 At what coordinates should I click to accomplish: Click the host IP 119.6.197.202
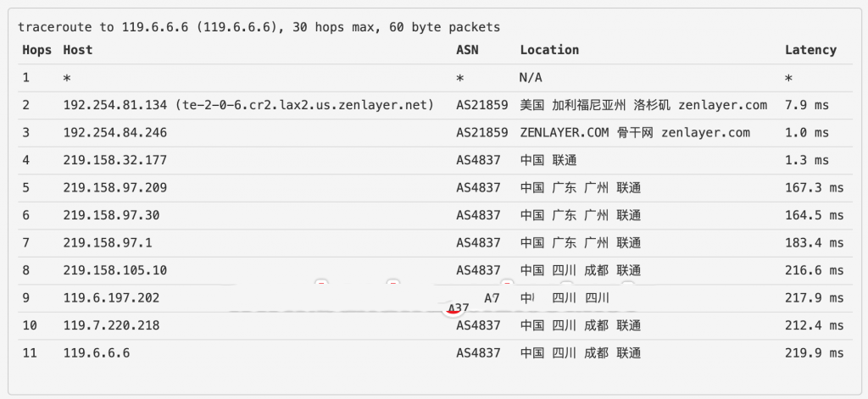click(111, 298)
